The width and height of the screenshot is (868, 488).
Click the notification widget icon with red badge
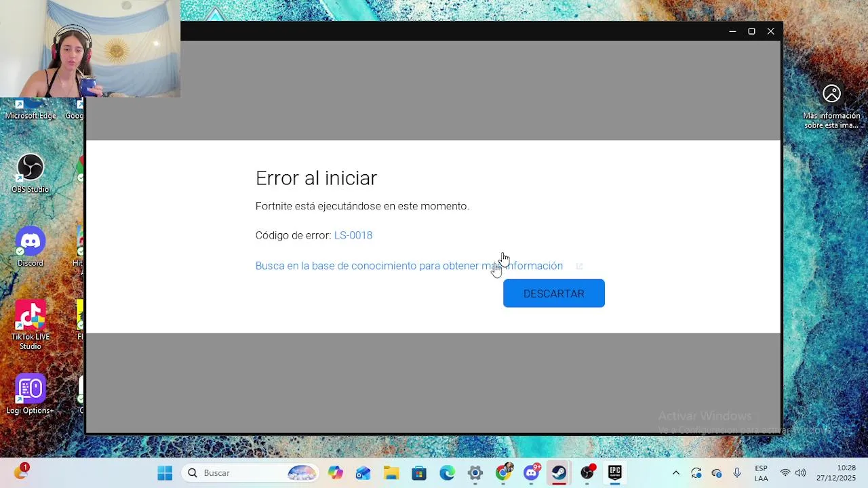tap(21, 472)
